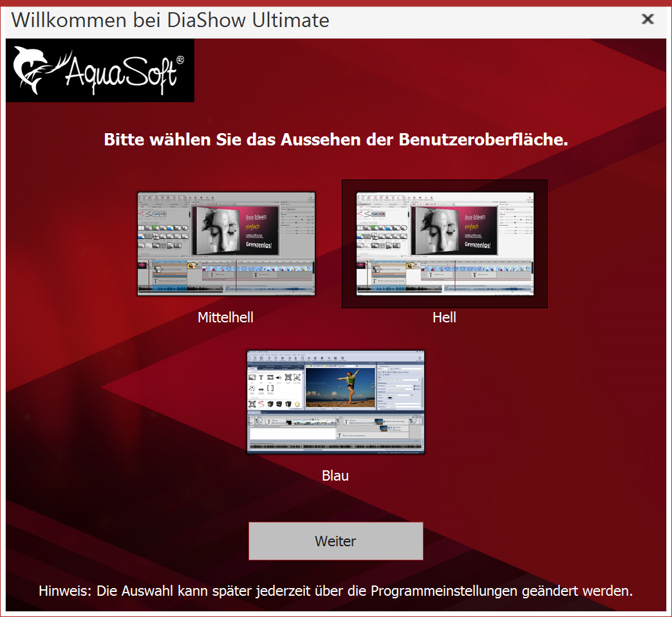Select the Mittelhell theme thumbnail
Image resolution: width=672 pixels, height=617 pixels.
(x=226, y=244)
